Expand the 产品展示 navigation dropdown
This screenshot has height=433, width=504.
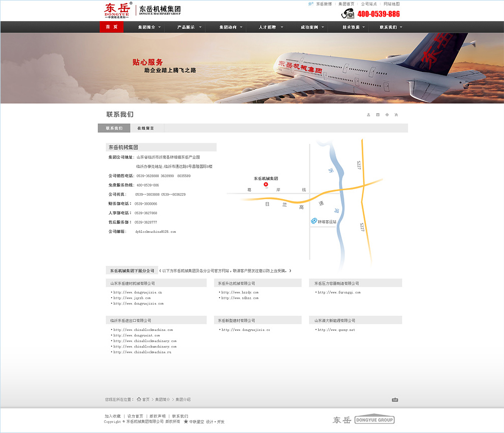coord(189,27)
